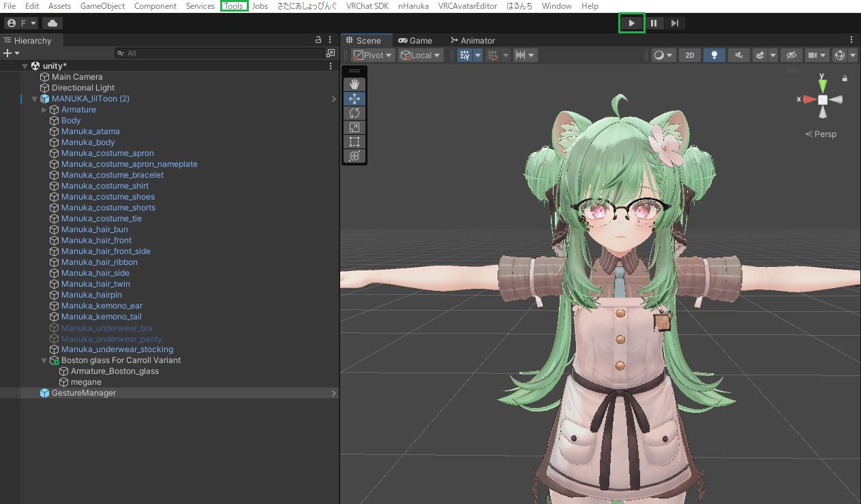Open the Pivot mode dropdown
Image resolution: width=861 pixels, height=504 pixels.
(x=372, y=54)
